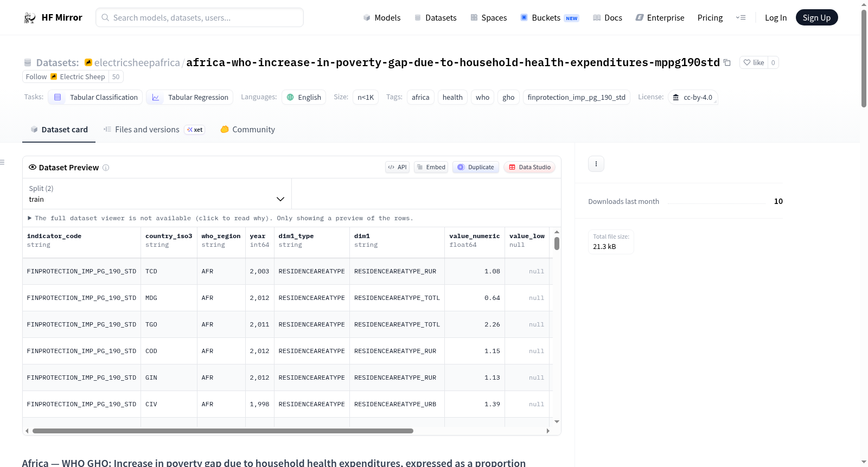Click the search models input field
The height and width of the screenshot is (467, 868).
200,17
